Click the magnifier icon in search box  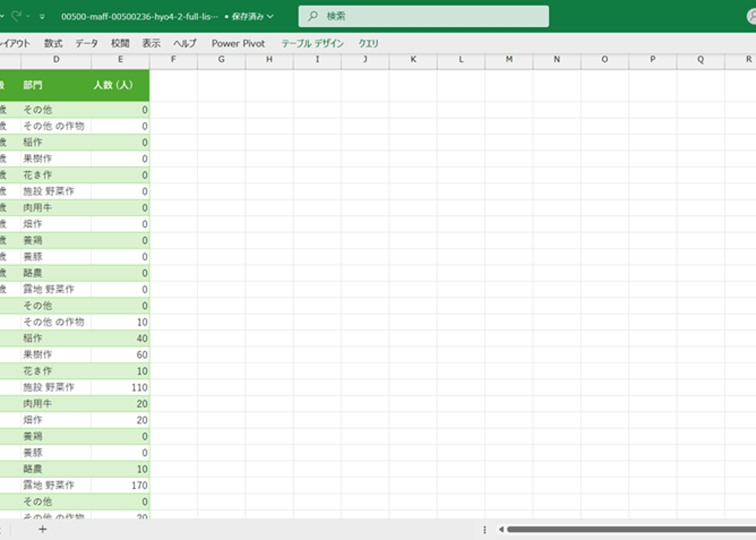[313, 16]
